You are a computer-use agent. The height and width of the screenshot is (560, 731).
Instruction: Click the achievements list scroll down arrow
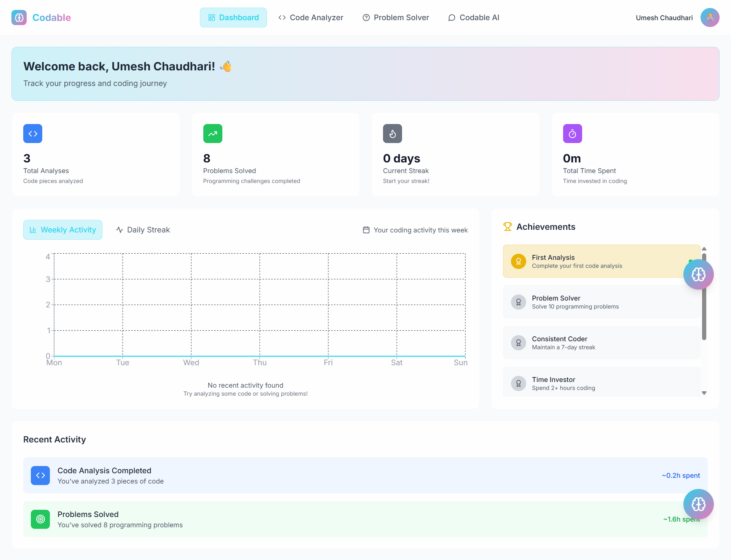tap(704, 393)
